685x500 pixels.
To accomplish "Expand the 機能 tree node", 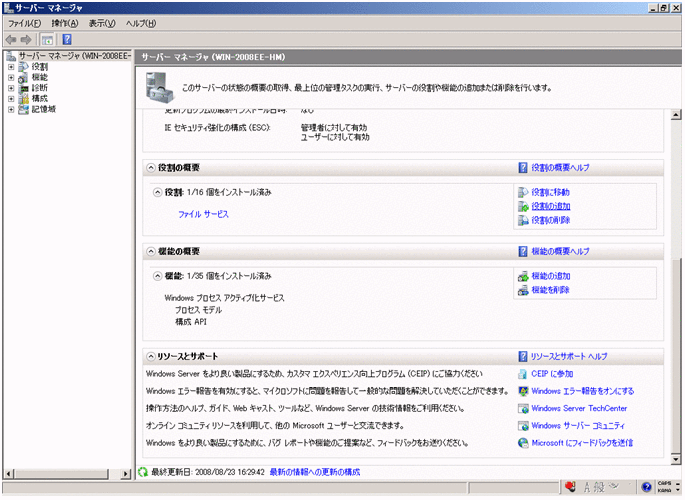I will [x=11, y=78].
